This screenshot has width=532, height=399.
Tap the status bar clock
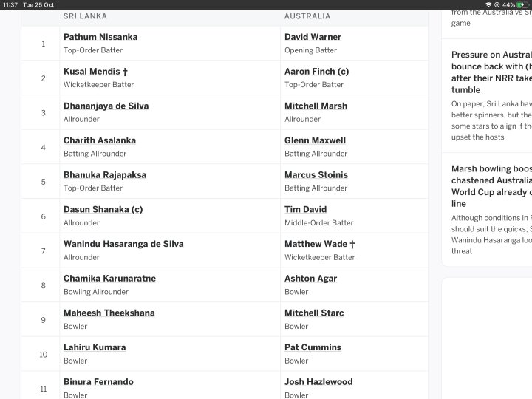coord(10,4)
